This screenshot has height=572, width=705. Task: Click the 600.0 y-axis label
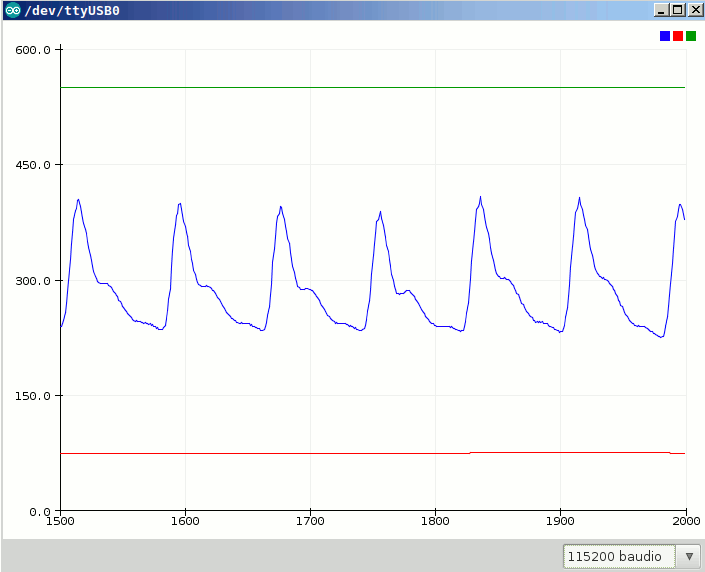click(33, 50)
